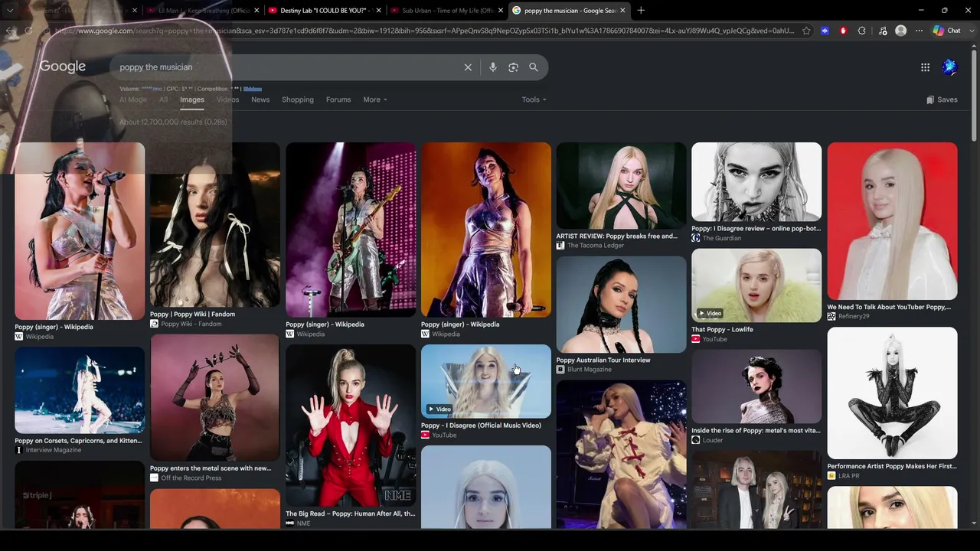Open 'ARTIST REVIEW: Poppy breaks free' link
Image resolution: width=980 pixels, height=551 pixels.
click(x=616, y=236)
